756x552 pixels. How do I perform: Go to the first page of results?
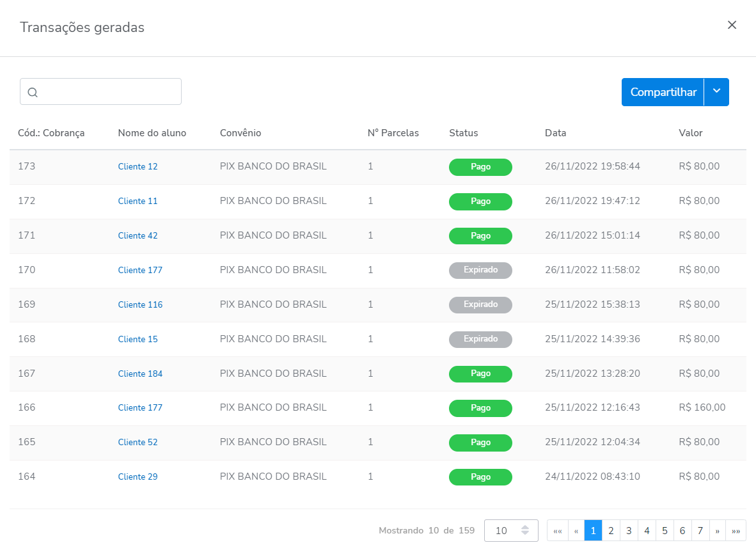[x=557, y=530]
